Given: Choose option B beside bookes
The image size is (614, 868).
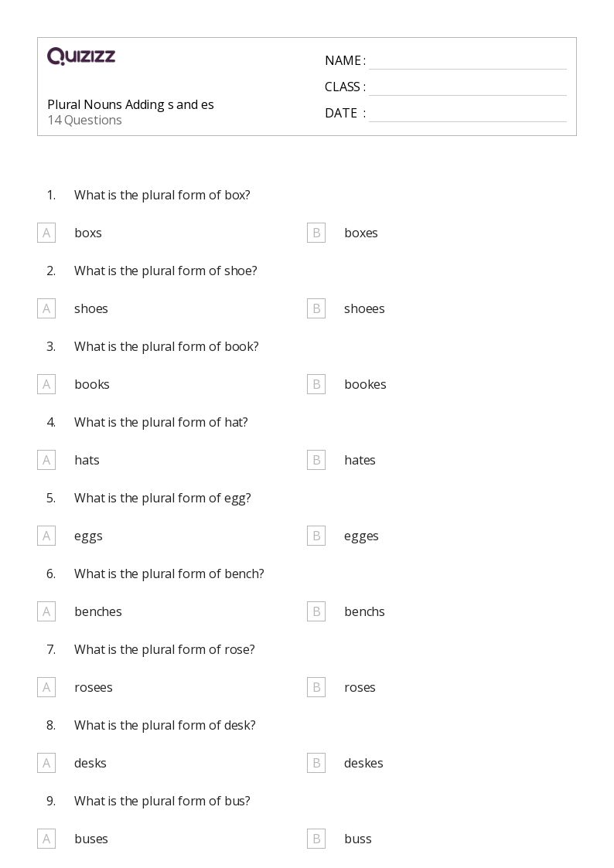Looking at the screenshot, I should [x=316, y=384].
